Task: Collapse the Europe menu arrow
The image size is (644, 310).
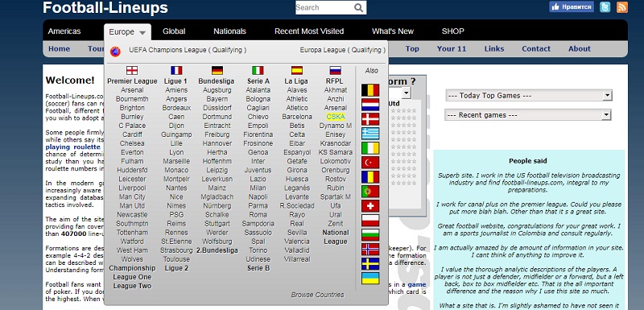Action: [142, 32]
